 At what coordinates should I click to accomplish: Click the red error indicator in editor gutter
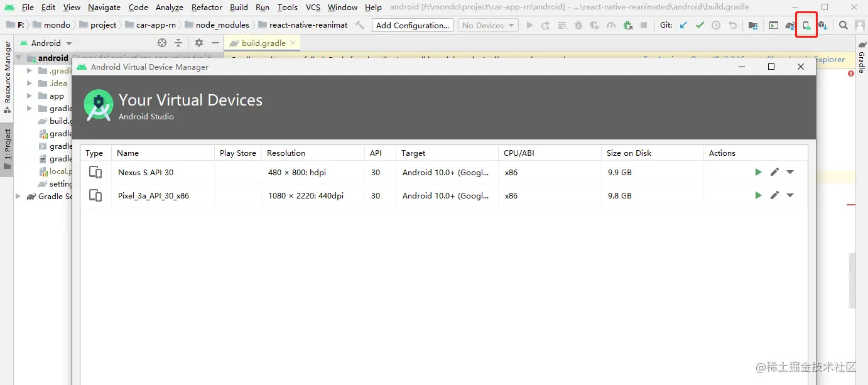[851, 73]
